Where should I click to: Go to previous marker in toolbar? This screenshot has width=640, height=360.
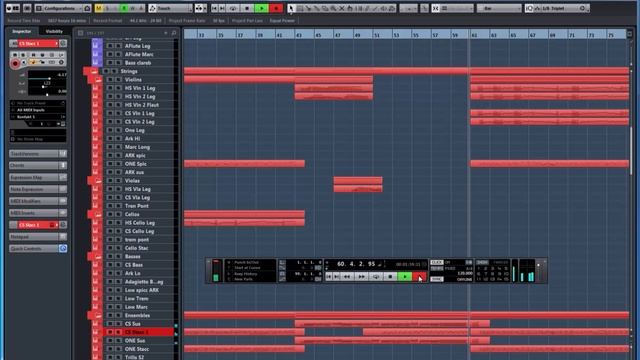click(x=215, y=8)
